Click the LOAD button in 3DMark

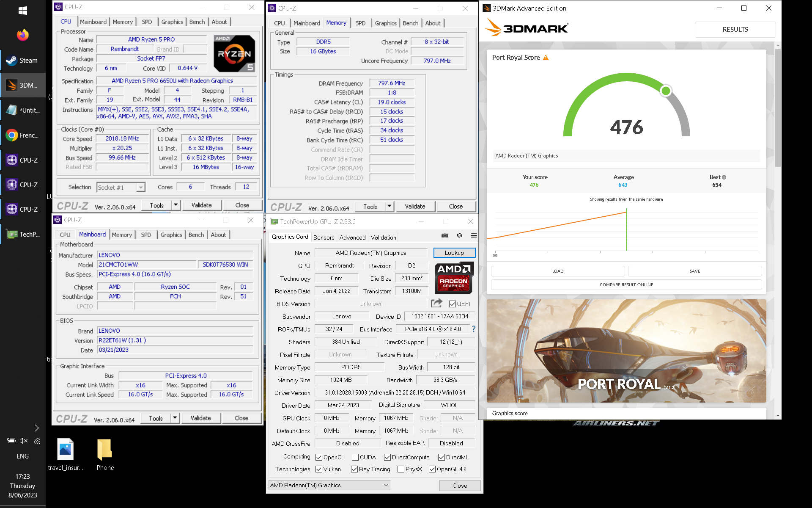pos(558,271)
